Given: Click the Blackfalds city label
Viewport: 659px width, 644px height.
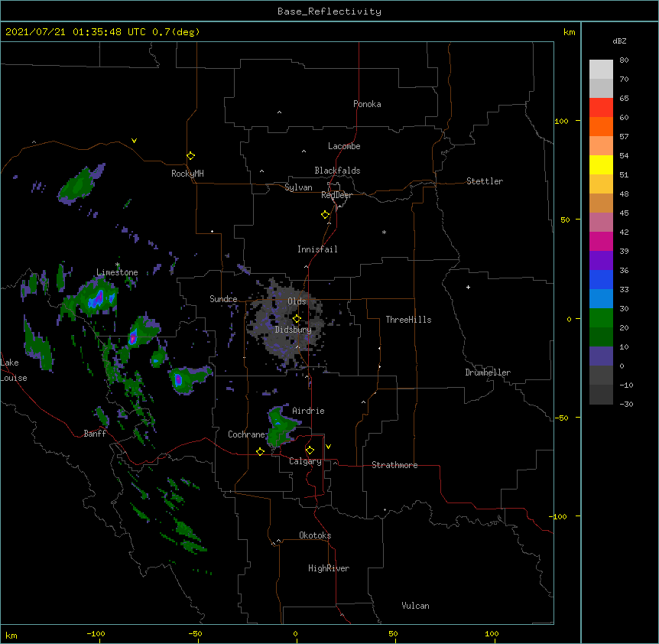Looking at the screenshot, I should [337, 171].
